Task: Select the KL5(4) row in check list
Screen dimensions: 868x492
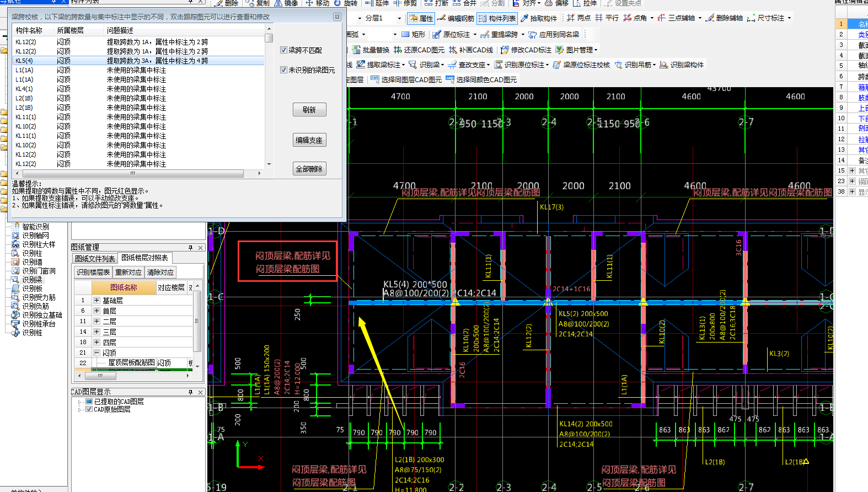Action: [138, 61]
